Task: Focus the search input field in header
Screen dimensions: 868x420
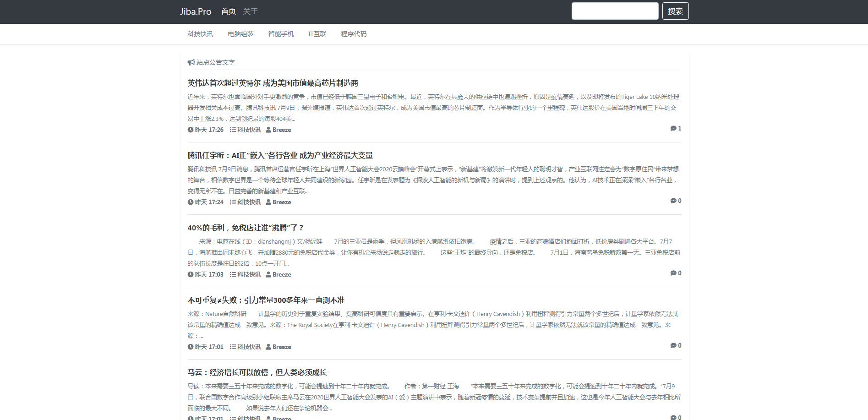Action: coord(615,11)
